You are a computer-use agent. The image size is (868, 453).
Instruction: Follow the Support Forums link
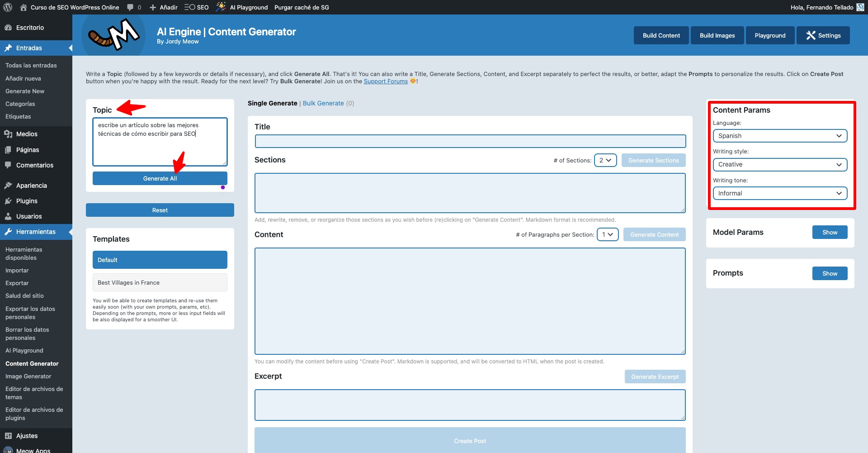tap(386, 81)
